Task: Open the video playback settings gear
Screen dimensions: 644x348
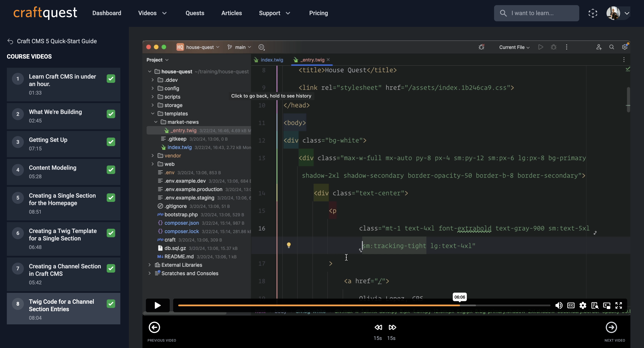Action: [x=583, y=305]
